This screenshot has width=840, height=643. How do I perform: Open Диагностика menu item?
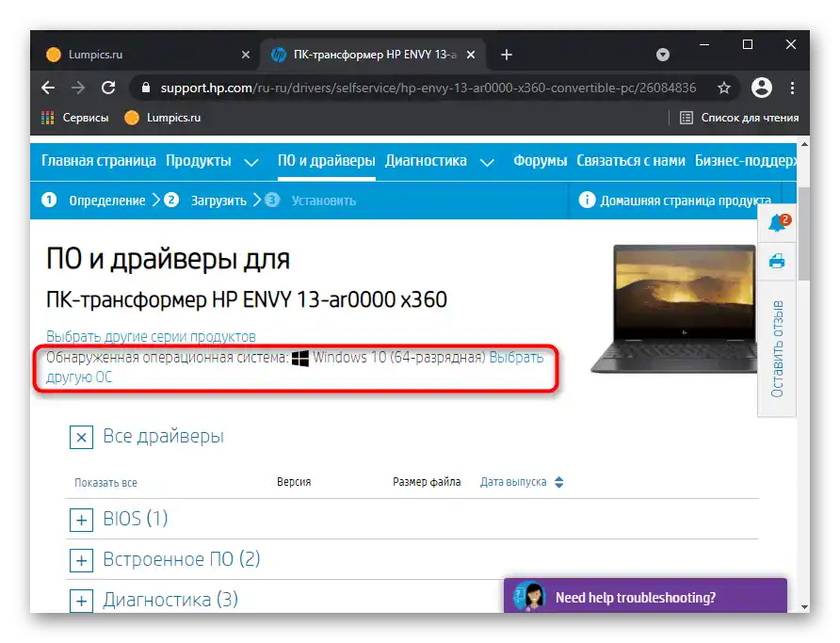coord(426,161)
